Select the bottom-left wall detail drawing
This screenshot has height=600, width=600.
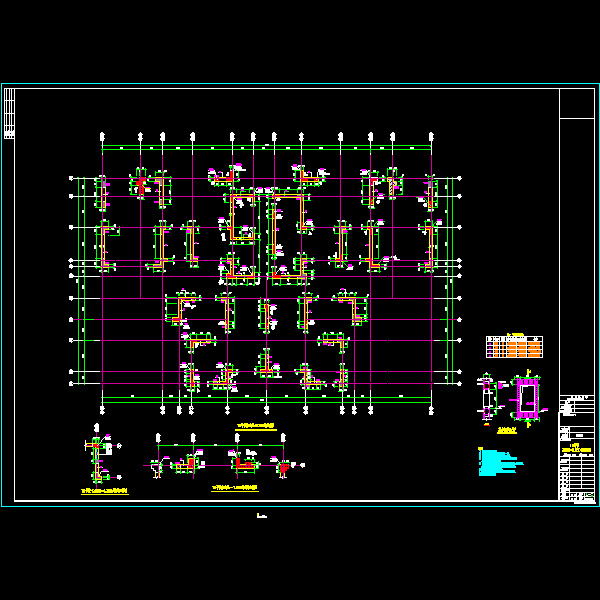(x=99, y=459)
